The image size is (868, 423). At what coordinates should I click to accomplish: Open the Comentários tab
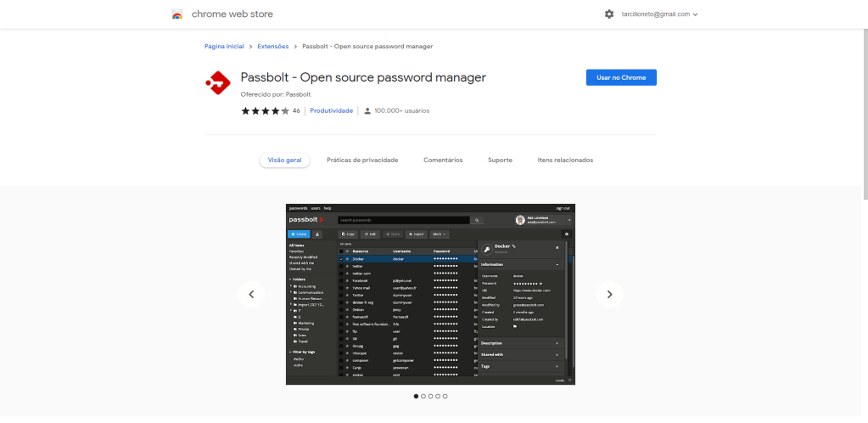click(443, 160)
